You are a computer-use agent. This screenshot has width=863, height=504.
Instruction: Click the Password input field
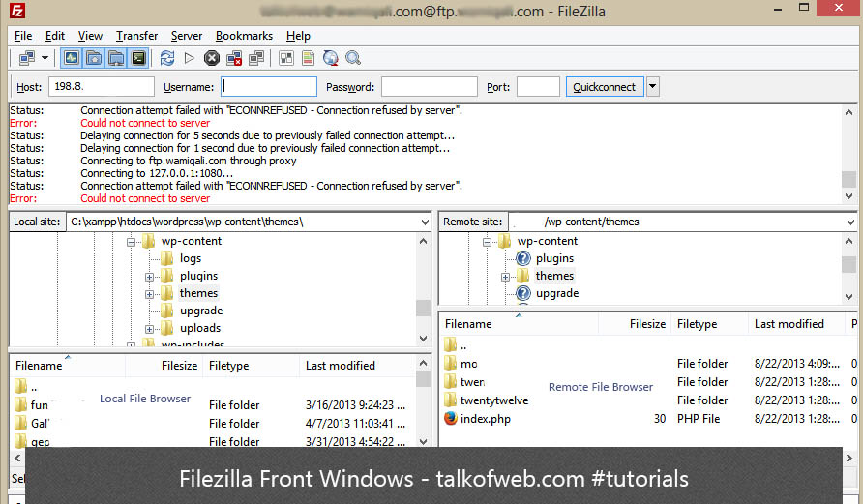(429, 87)
